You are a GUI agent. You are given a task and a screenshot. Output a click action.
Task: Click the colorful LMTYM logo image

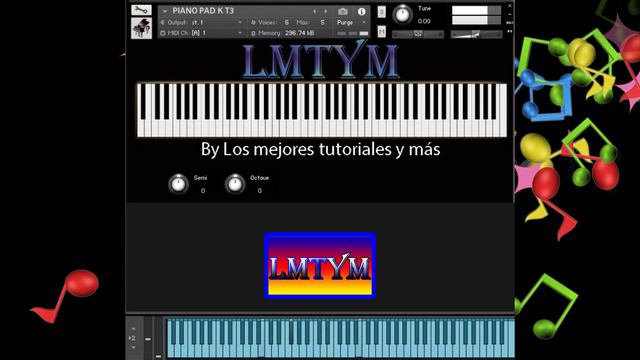coord(320,266)
